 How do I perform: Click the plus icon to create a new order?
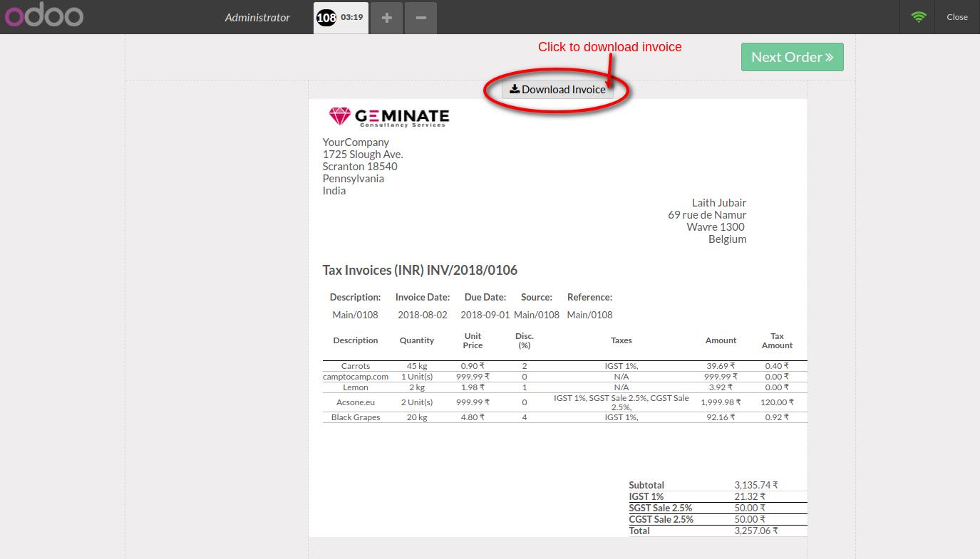tap(386, 17)
